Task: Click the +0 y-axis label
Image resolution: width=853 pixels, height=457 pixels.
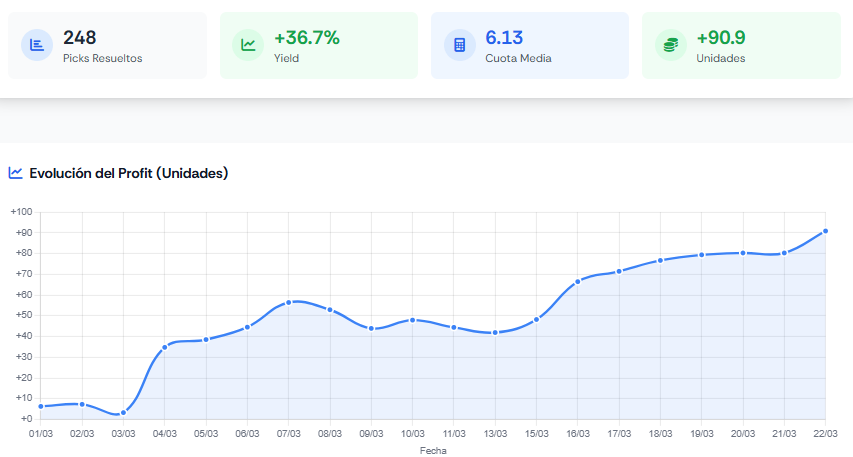Action: coord(26,418)
